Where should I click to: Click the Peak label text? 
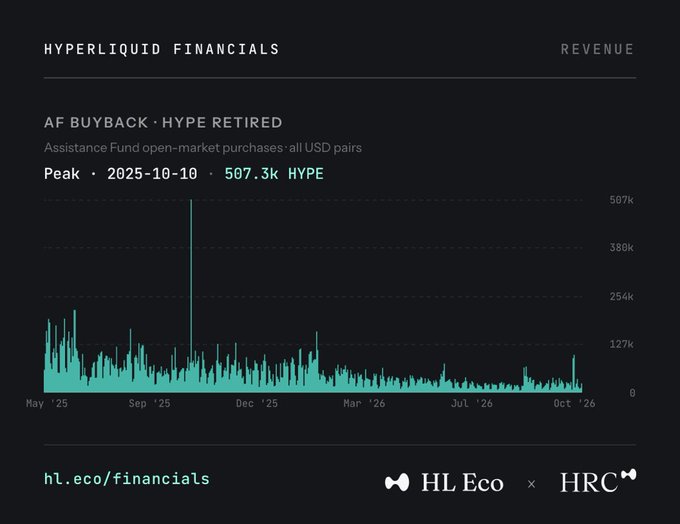point(62,174)
